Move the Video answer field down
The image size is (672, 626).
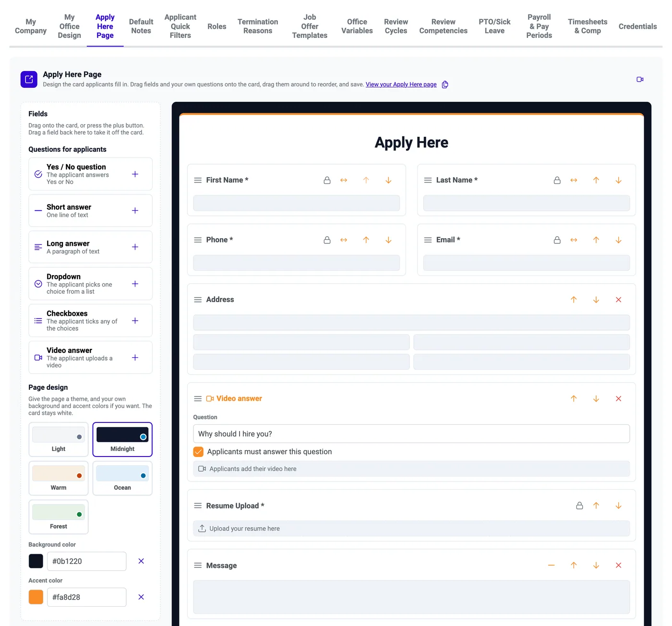(596, 398)
